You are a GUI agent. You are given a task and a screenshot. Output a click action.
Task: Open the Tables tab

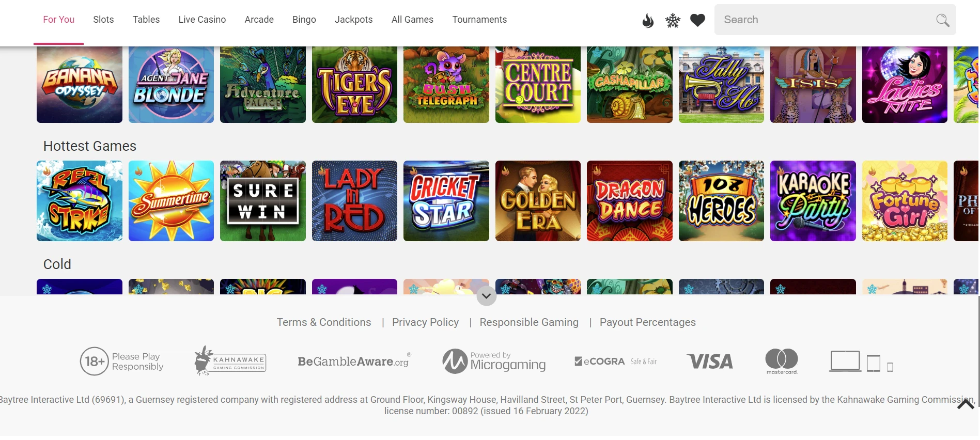click(146, 20)
